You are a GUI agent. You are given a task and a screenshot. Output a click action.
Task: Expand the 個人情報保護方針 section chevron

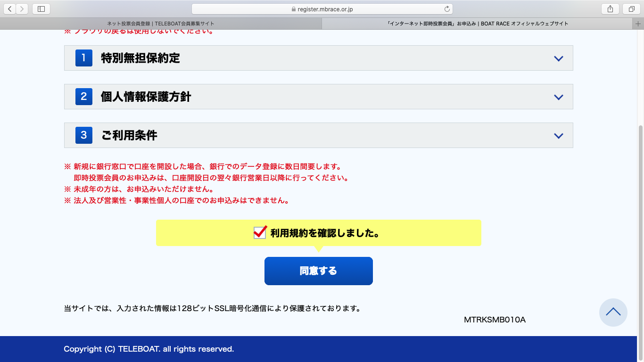pyautogui.click(x=559, y=97)
